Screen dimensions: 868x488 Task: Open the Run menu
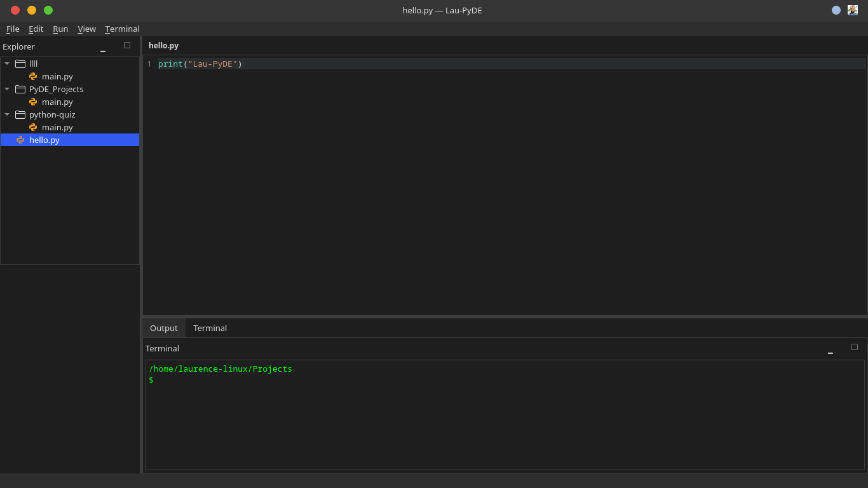click(x=60, y=29)
